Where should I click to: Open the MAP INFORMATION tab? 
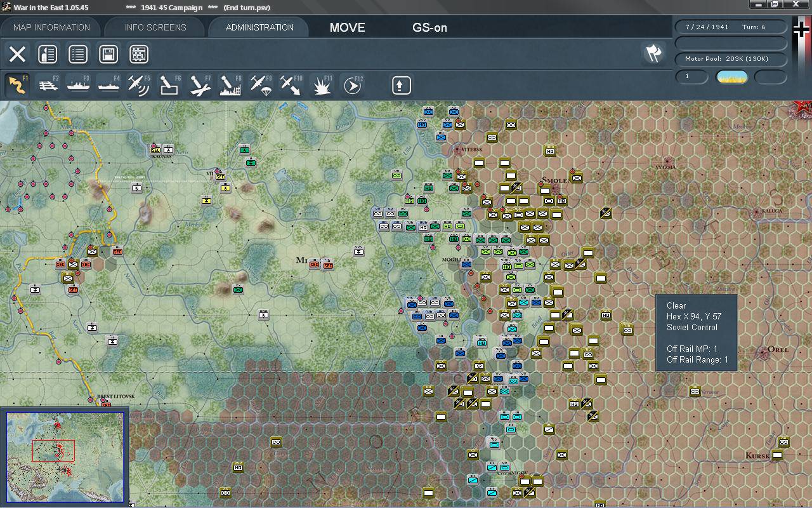[x=51, y=27]
